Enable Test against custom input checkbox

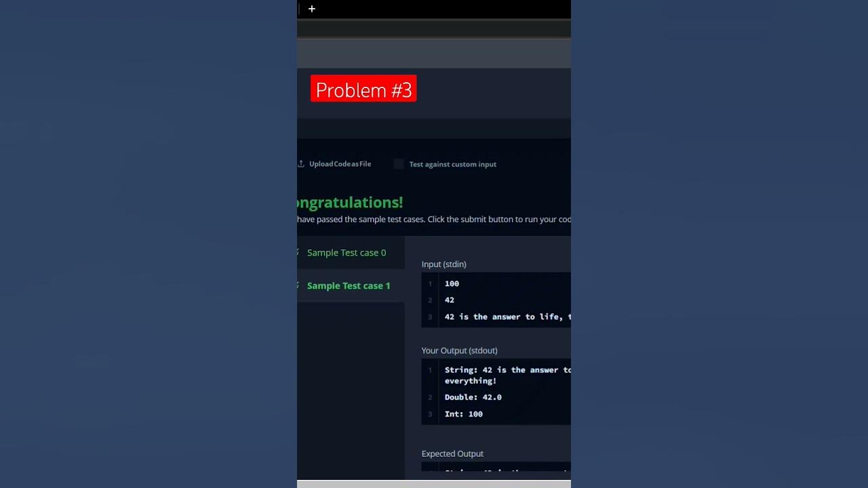(x=399, y=164)
